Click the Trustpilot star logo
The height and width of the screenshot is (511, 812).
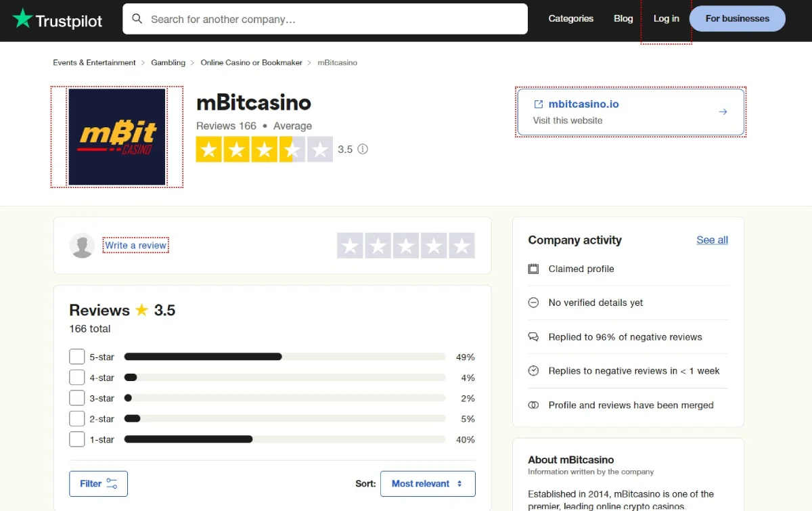point(23,20)
